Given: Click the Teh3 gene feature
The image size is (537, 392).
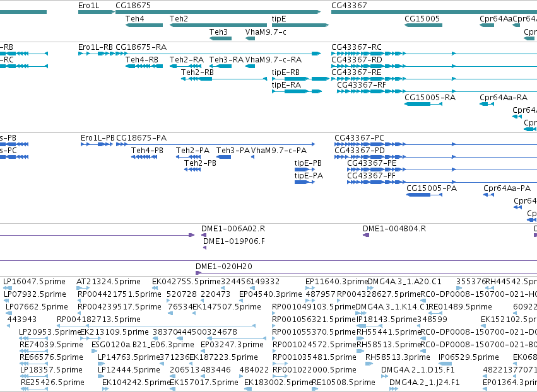Looking at the screenshot, I should (x=221, y=38).
